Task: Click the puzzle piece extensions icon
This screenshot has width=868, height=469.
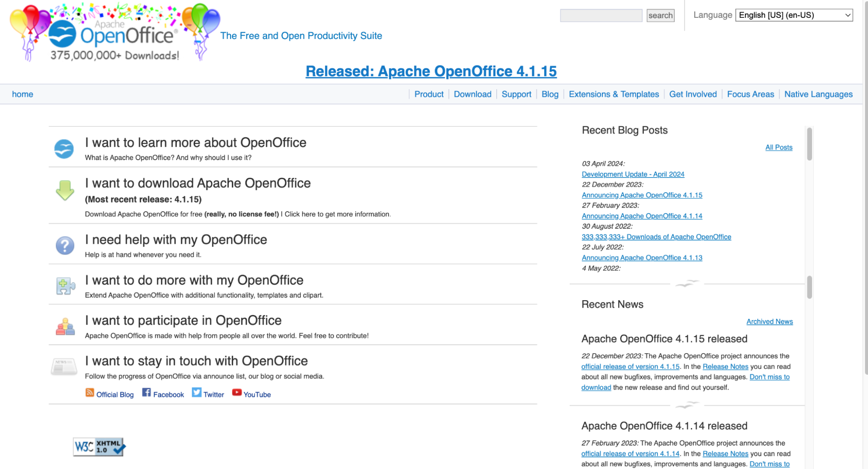Action: [65, 286]
